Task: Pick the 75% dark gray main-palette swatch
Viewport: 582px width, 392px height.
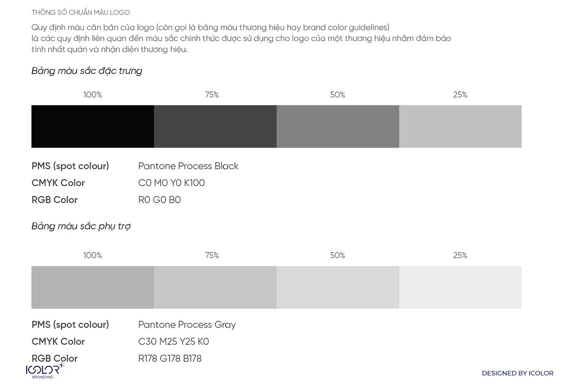Action: coord(215,126)
